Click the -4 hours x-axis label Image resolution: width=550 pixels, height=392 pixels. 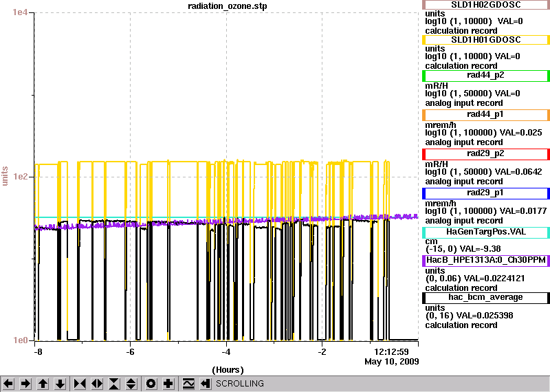tap(226, 352)
